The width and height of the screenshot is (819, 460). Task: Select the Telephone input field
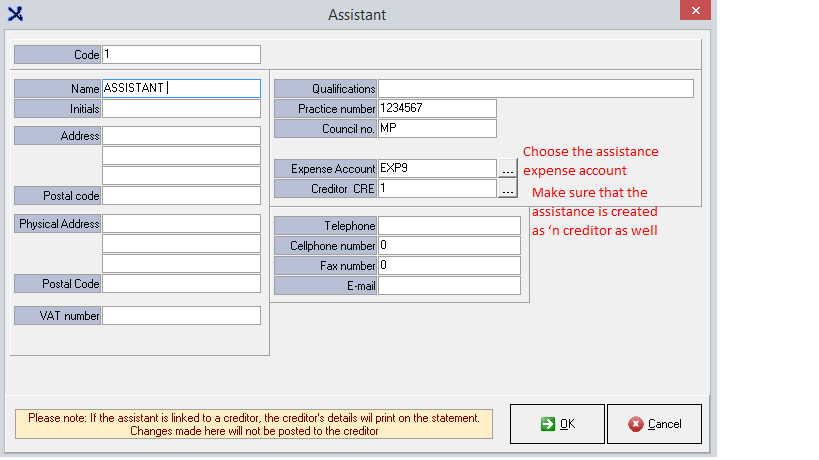449,226
